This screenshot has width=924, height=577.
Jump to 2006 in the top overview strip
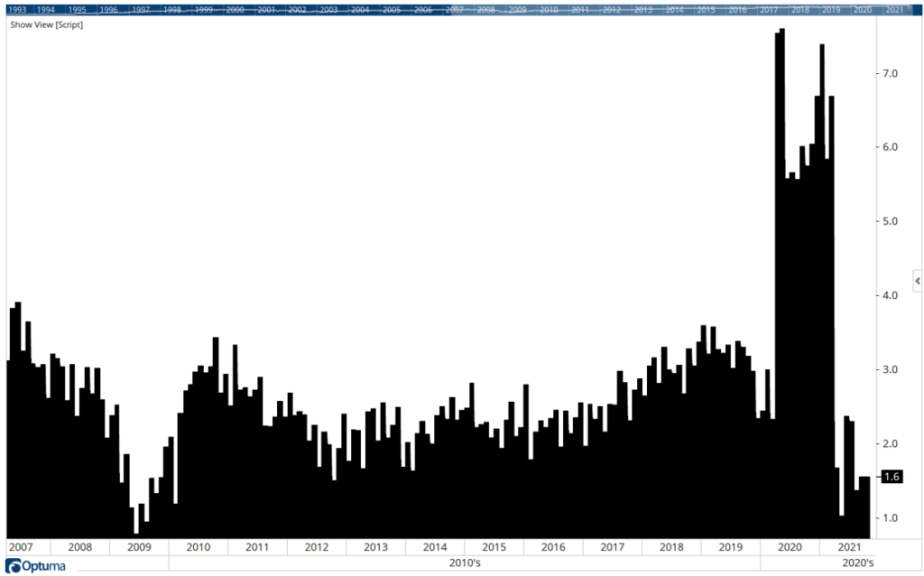423,9
